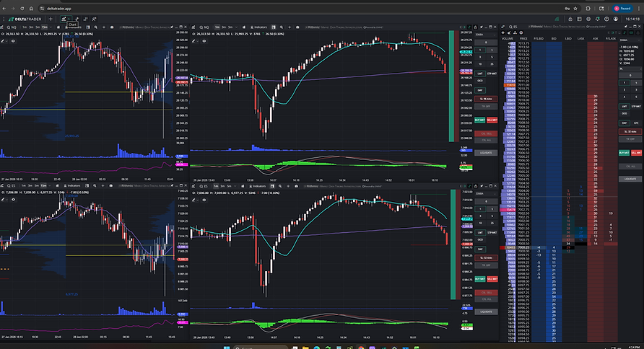This screenshot has height=349, width=644.
Task: Switch ES 15m chart to 1m timeframe
Action: pyautogui.click(x=24, y=186)
